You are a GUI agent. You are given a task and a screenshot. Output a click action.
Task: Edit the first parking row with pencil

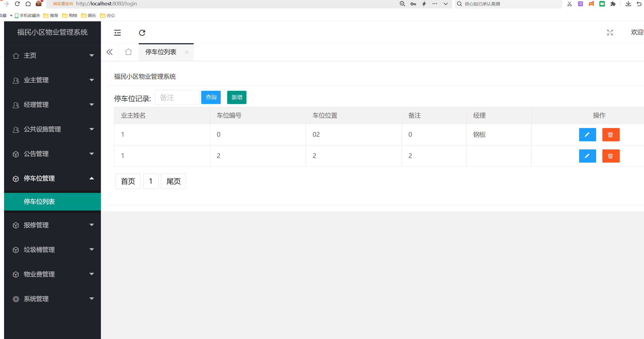[587, 135]
